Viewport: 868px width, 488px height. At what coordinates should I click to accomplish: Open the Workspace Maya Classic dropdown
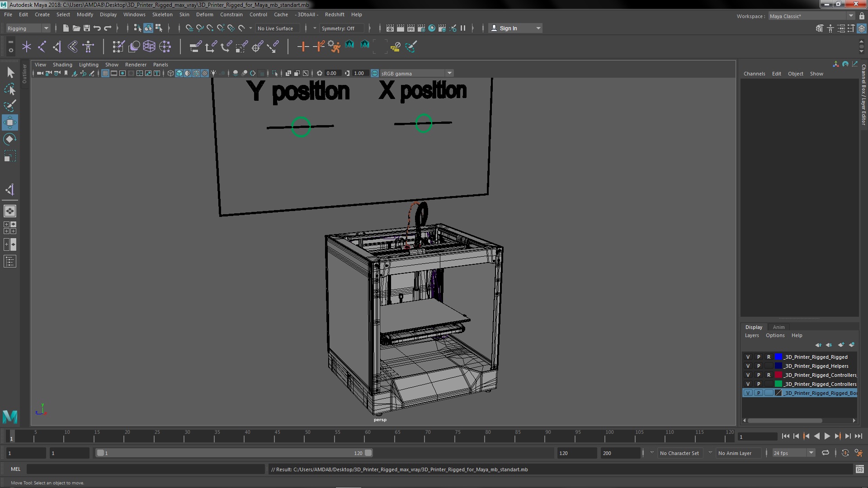point(811,16)
